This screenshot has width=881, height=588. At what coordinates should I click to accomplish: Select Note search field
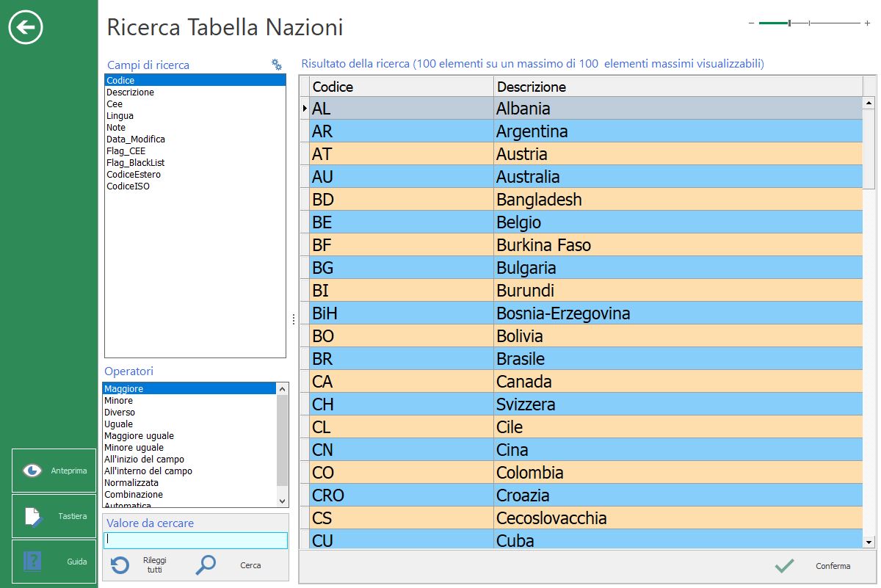(195, 128)
